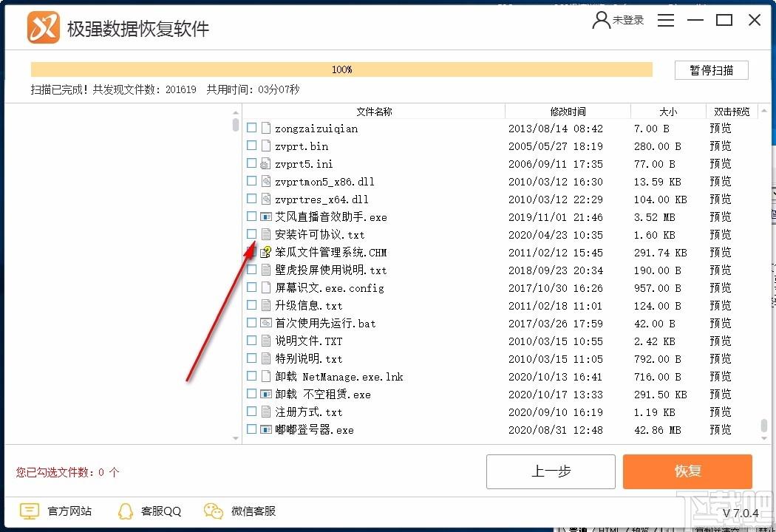Click text icon of 升级信息.txt
The height and width of the screenshot is (532, 776).
pyautogui.click(x=266, y=305)
